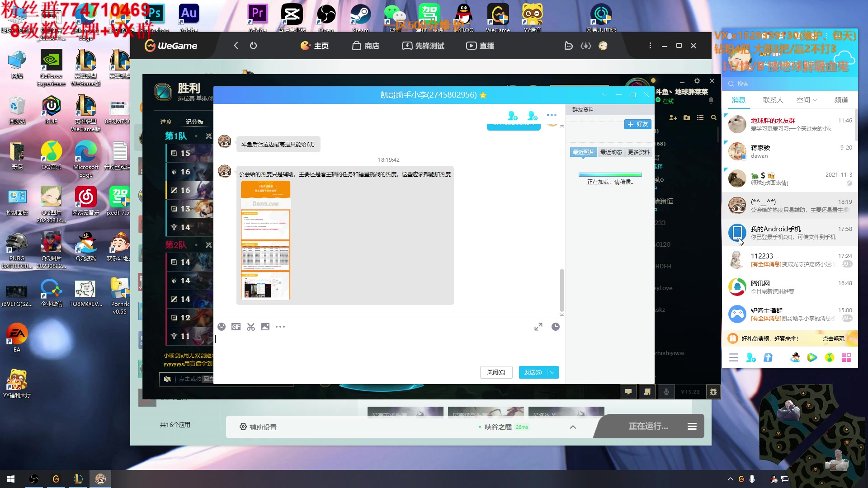Image resolution: width=868 pixels, height=488 pixels.
Task: Select 最近动态 tab in profile panel
Action: pos(611,152)
